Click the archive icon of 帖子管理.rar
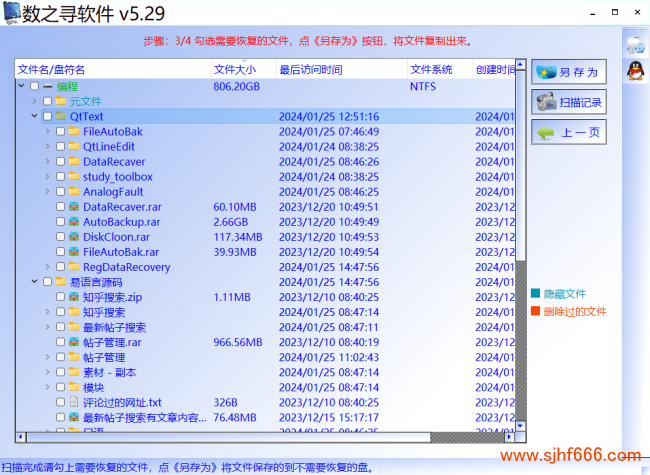Viewport: 650px width, 475px height. (x=74, y=342)
